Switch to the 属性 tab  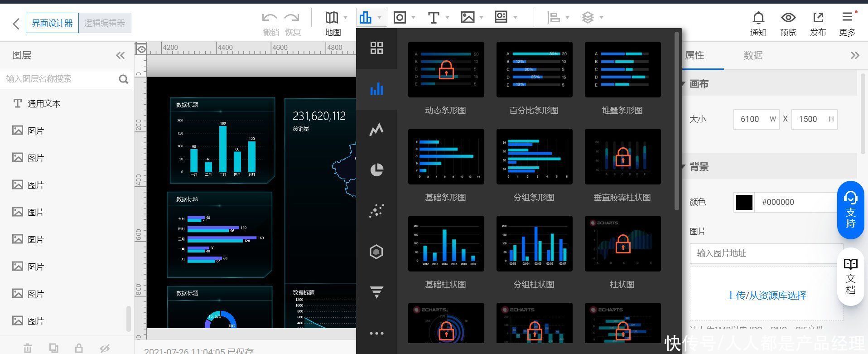(x=694, y=55)
